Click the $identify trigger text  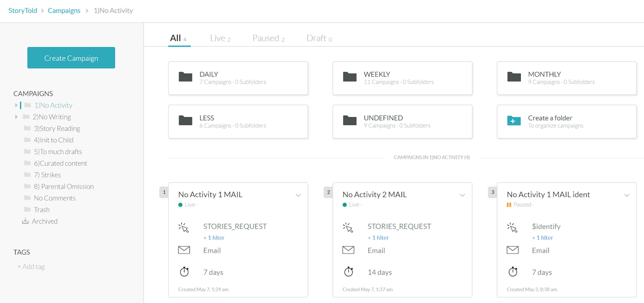pyautogui.click(x=546, y=226)
